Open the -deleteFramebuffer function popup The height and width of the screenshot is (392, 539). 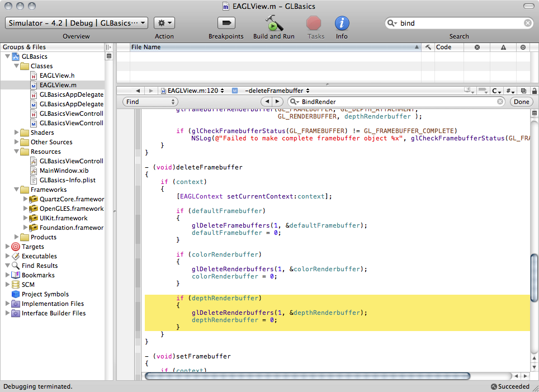(x=277, y=91)
